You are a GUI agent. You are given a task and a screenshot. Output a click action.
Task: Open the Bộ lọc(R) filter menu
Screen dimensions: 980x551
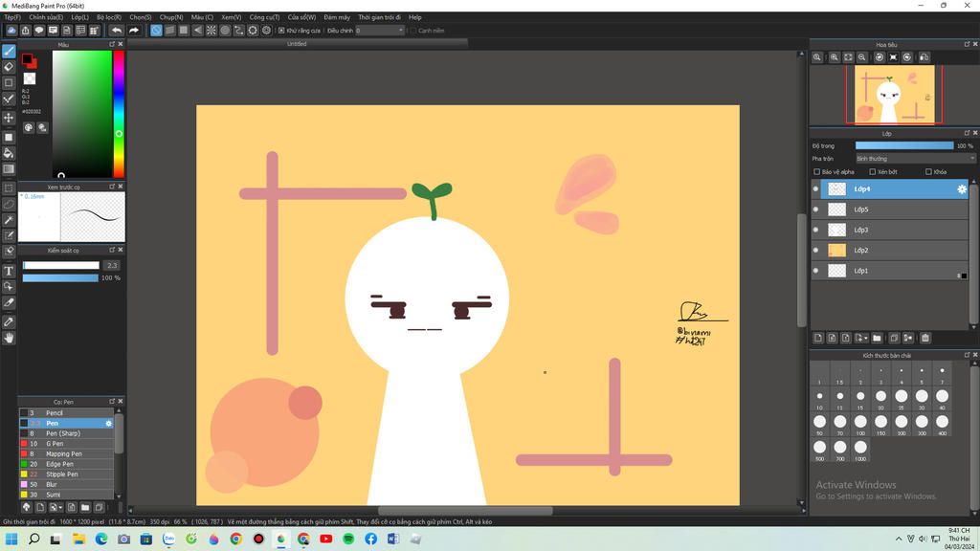pyautogui.click(x=109, y=17)
